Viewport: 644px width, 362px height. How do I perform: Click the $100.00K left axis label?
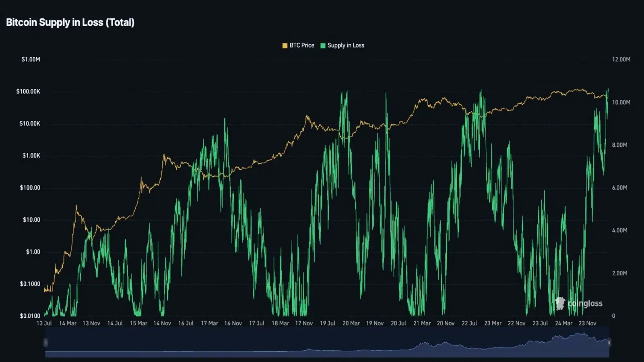point(28,92)
